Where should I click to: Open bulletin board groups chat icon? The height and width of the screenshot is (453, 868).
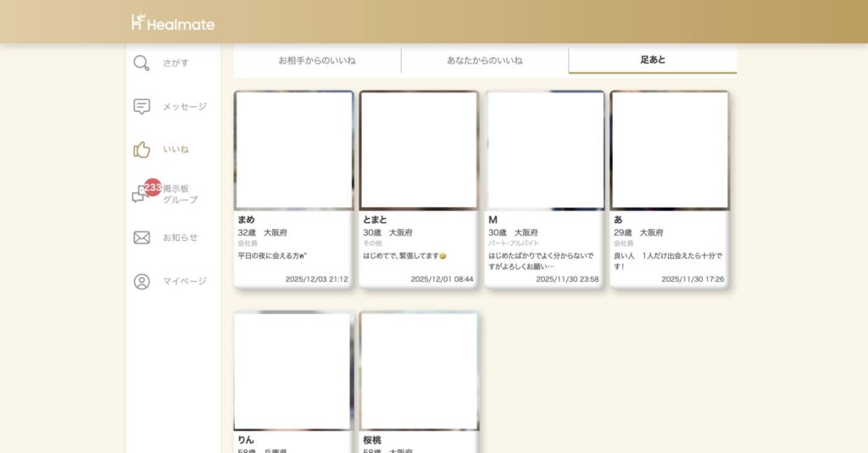pyautogui.click(x=139, y=196)
